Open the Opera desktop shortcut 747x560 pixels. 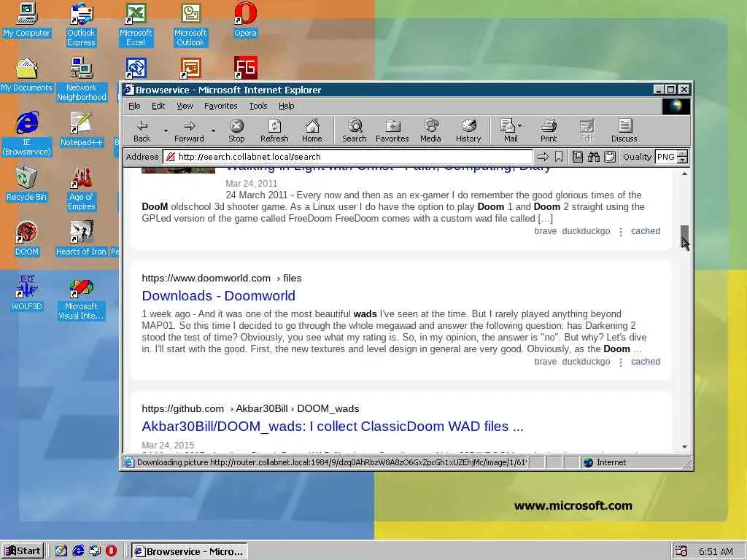point(245,20)
